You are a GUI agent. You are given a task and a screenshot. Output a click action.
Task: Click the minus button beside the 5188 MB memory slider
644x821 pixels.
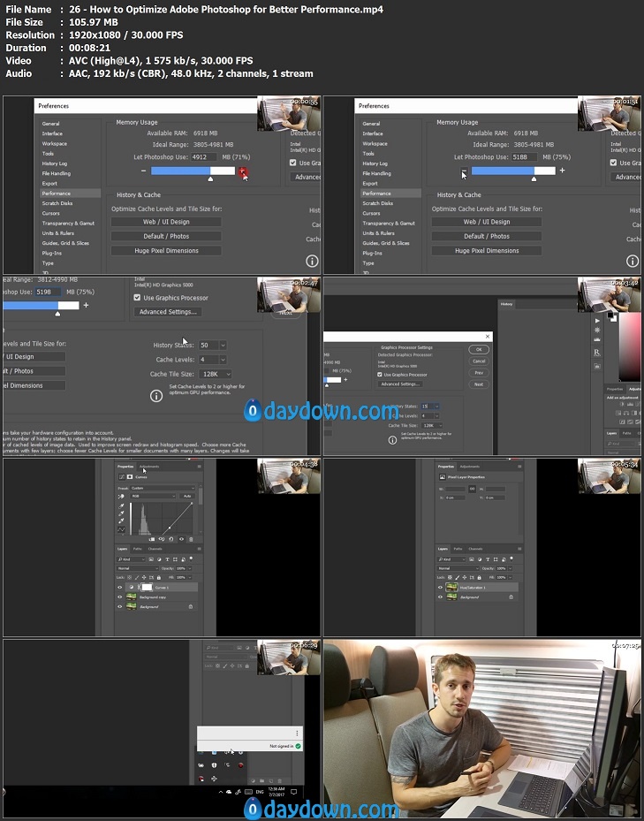(x=464, y=171)
